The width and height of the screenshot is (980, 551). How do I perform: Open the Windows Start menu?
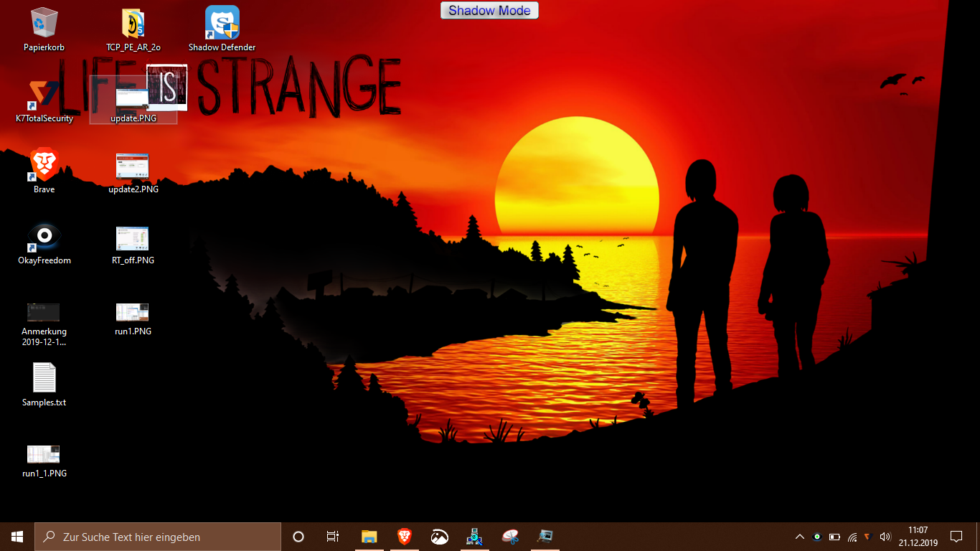click(x=17, y=537)
